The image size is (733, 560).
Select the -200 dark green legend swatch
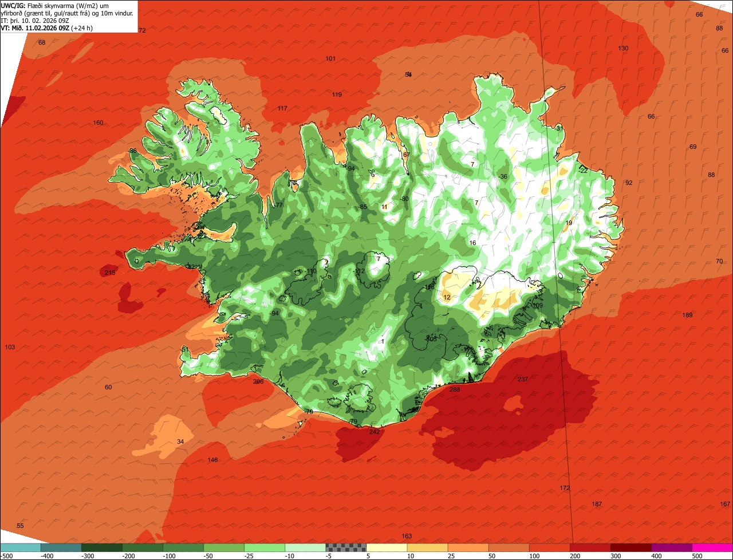click(x=143, y=547)
